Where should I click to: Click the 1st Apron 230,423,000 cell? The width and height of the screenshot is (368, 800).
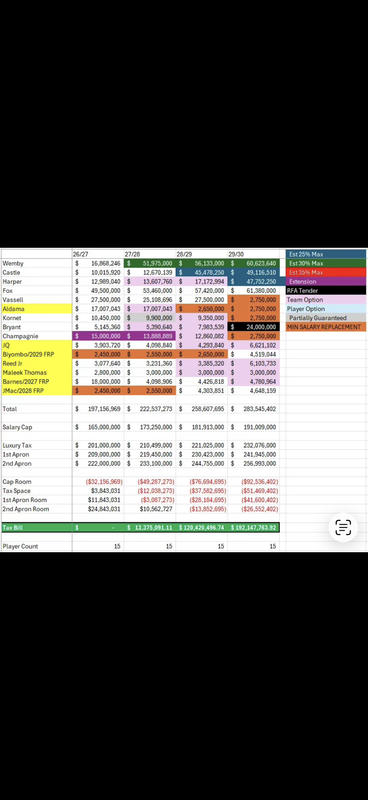pyautogui.click(x=202, y=455)
